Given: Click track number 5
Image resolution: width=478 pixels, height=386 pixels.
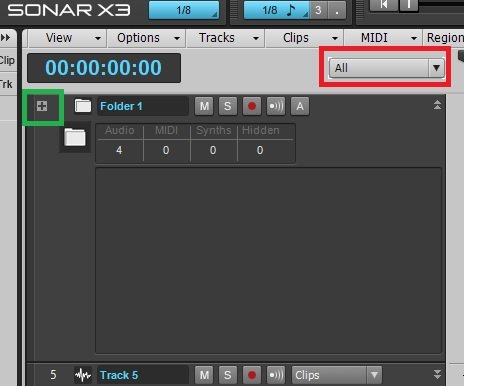Looking at the screenshot, I should coord(53,375).
